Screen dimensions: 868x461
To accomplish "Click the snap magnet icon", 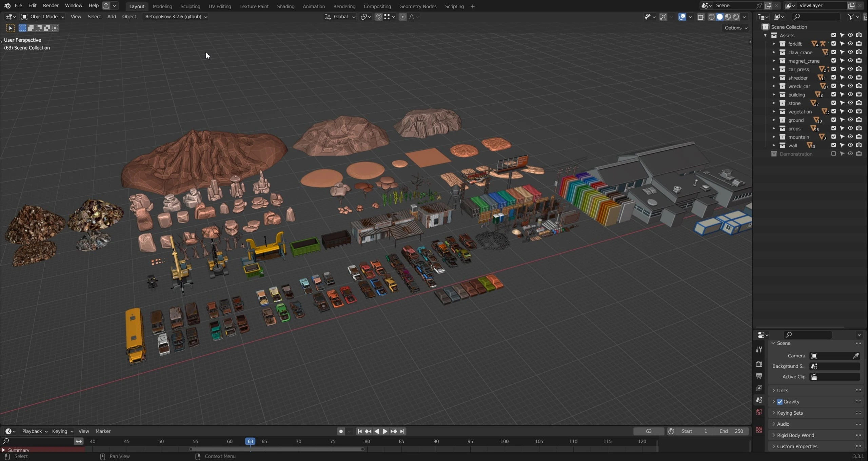I will (x=378, y=17).
